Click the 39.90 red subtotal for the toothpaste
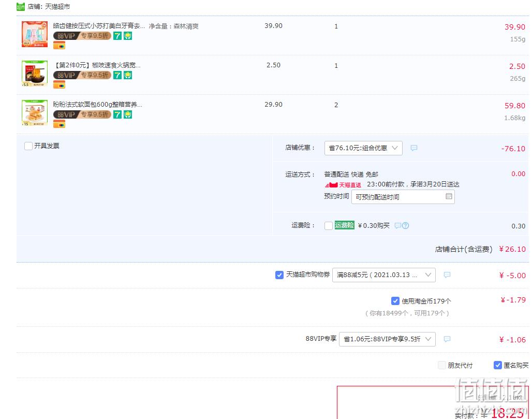The image size is (532, 419). click(x=515, y=27)
